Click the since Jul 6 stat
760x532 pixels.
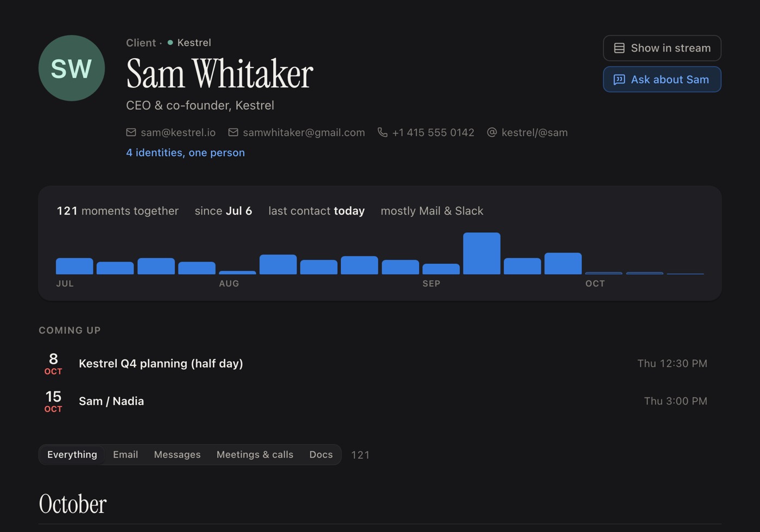point(223,211)
